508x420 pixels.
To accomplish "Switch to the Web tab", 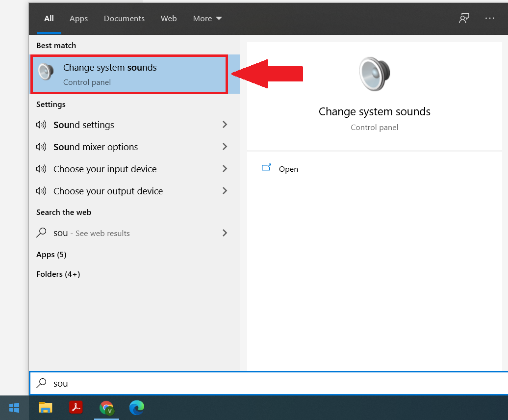I will point(169,19).
